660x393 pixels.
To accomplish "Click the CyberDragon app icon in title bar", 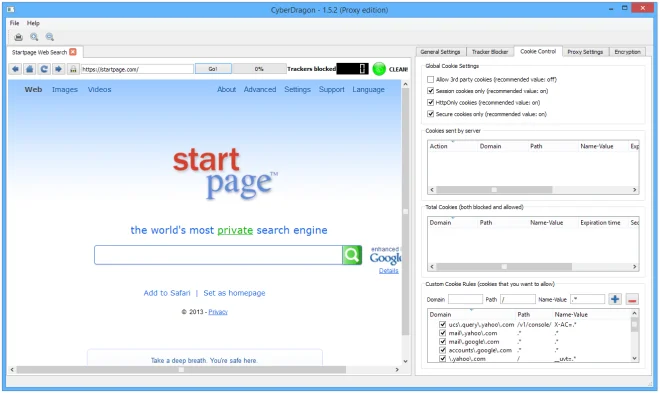I will coord(11,9).
